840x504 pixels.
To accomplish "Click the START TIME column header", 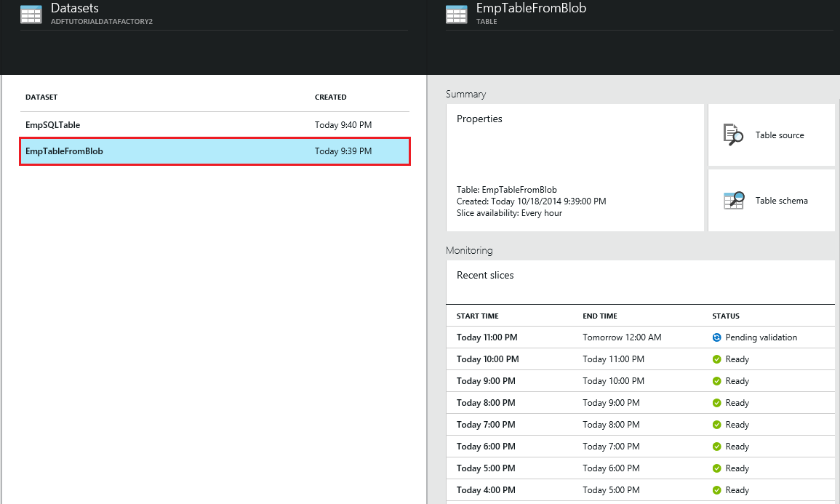I will pyautogui.click(x=478, y=316).
